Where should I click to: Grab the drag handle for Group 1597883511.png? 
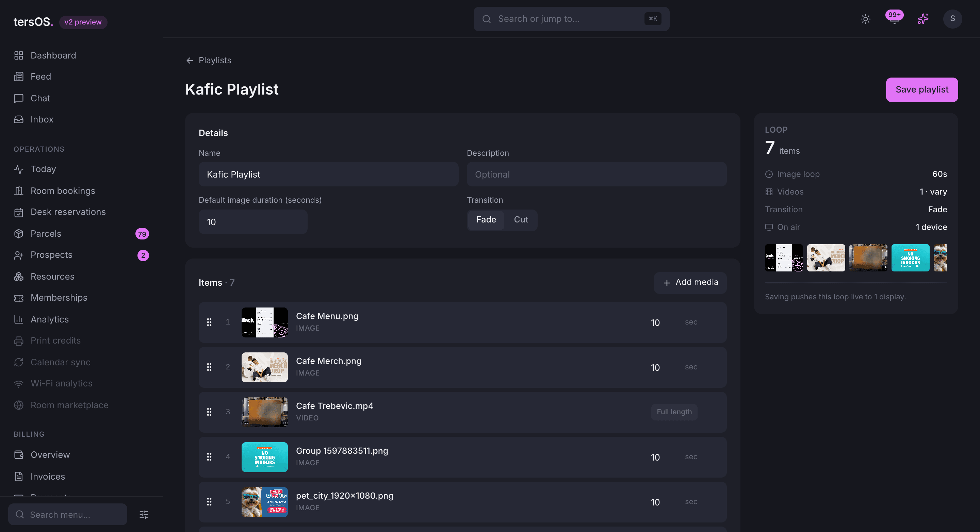[209, 457]
